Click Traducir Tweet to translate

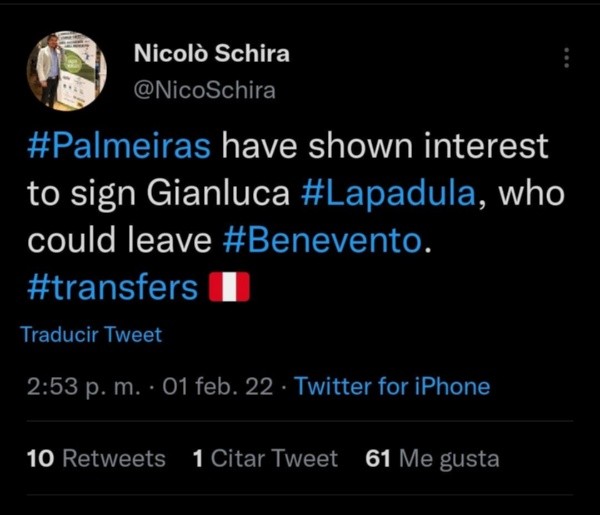click(x=90, y=335)
